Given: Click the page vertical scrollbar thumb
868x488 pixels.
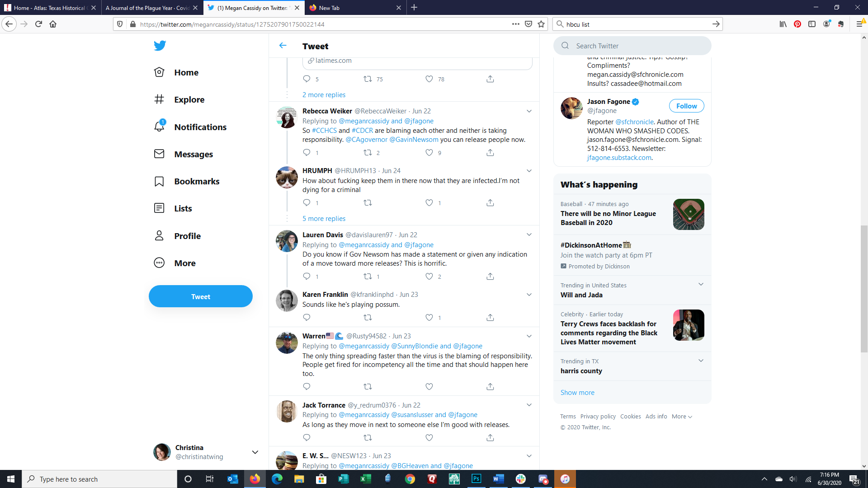Looking at the screenshot, I should tap(864, 289).
